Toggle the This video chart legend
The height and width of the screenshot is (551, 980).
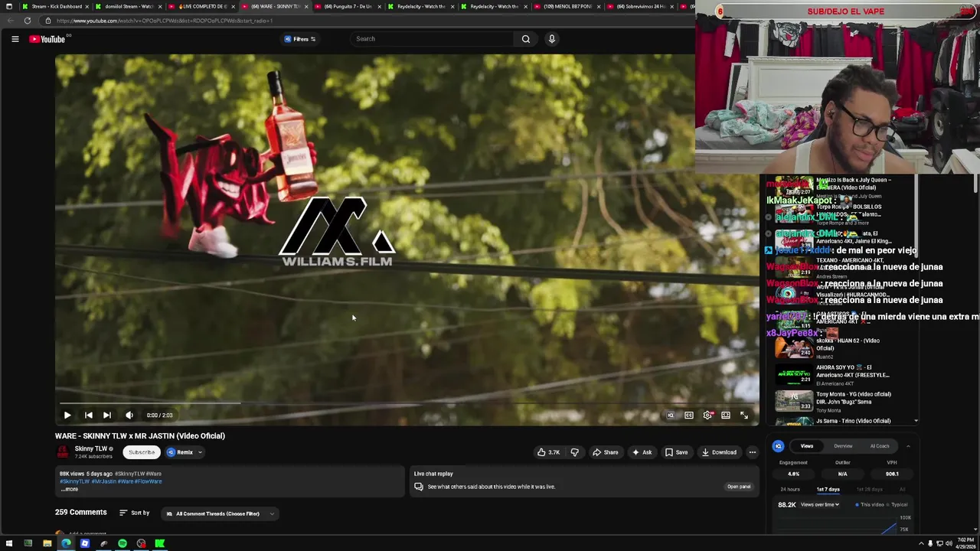pos(869,504)
